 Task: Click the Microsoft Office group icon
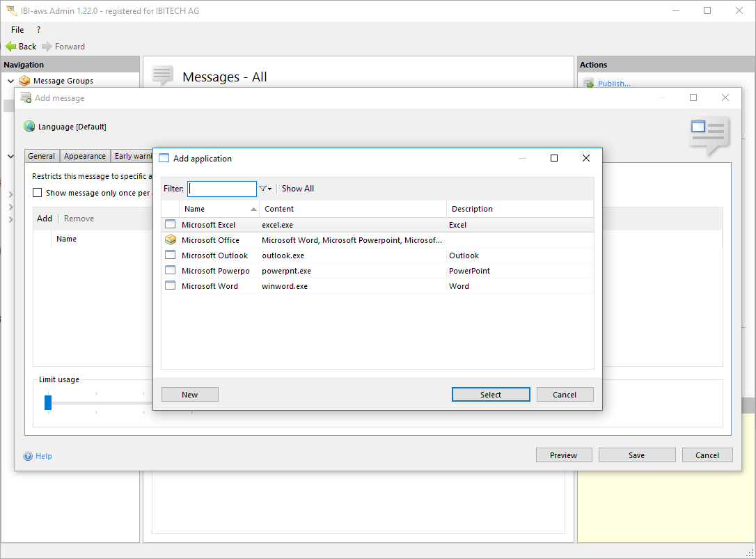(x=171, y=240)
